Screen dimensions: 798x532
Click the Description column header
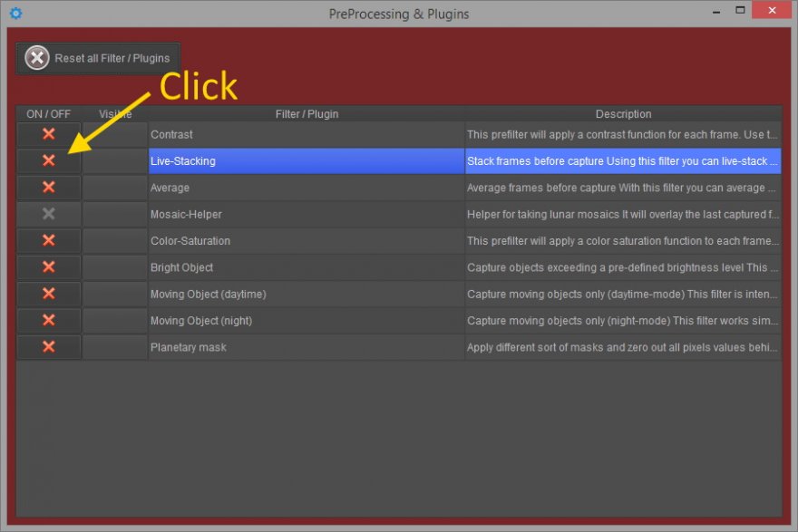pos(623,114)
